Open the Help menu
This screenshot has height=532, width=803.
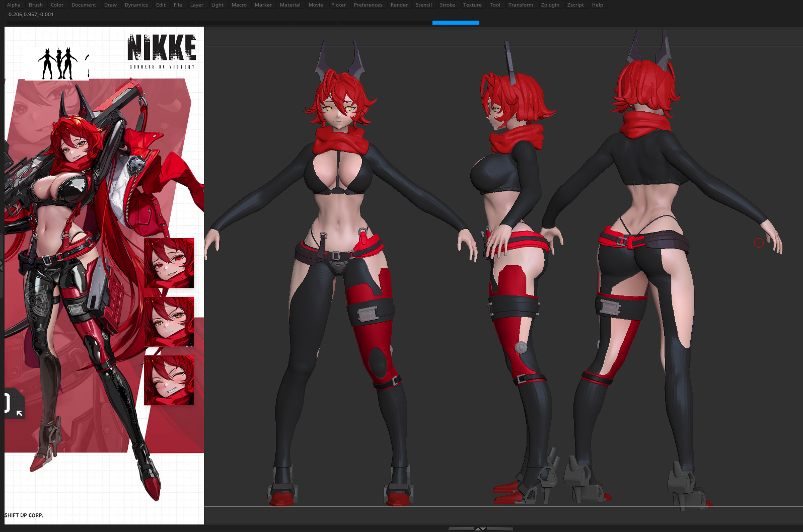pos(598,5)
